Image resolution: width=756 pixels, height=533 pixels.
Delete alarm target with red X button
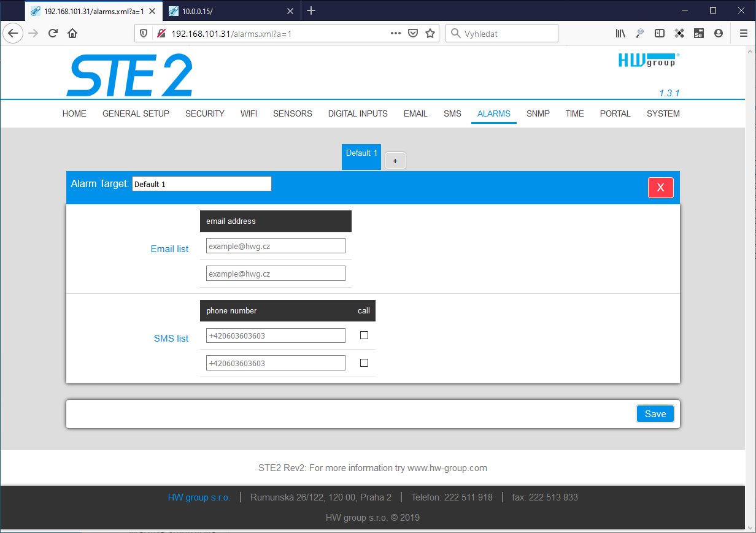660,188
